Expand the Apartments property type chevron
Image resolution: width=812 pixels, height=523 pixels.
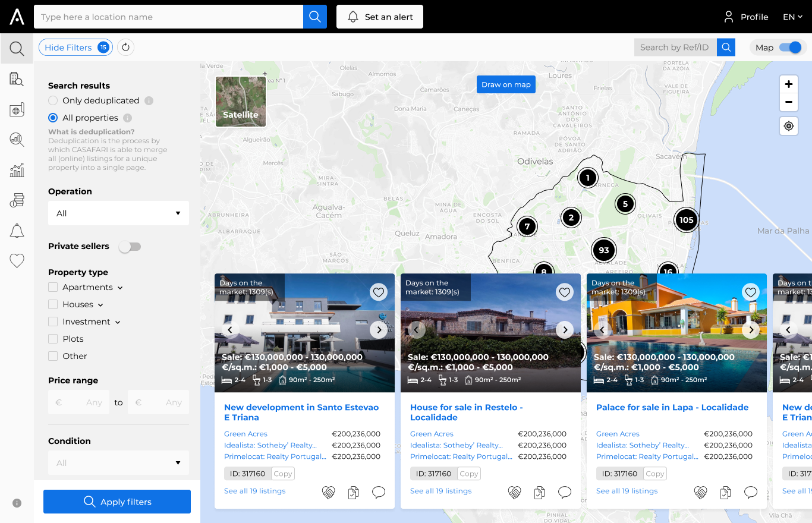click(x=120, y=288)
